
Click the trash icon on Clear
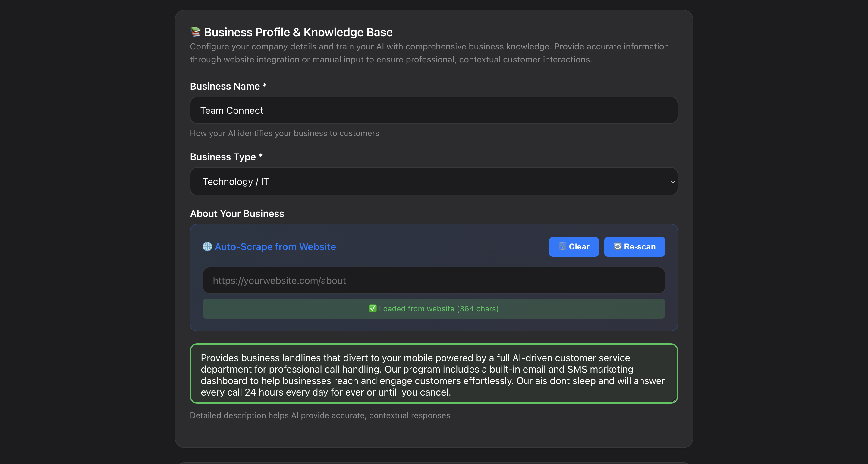tap(562, 246)
